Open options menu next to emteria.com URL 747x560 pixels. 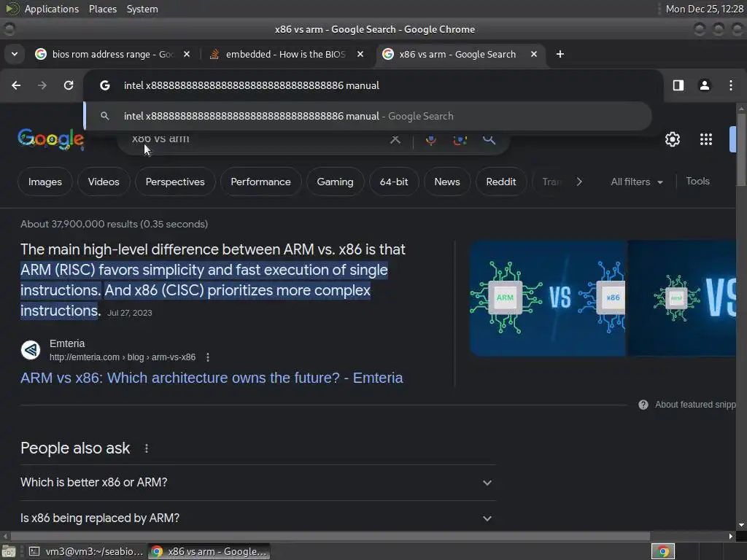tap(208, 357)
